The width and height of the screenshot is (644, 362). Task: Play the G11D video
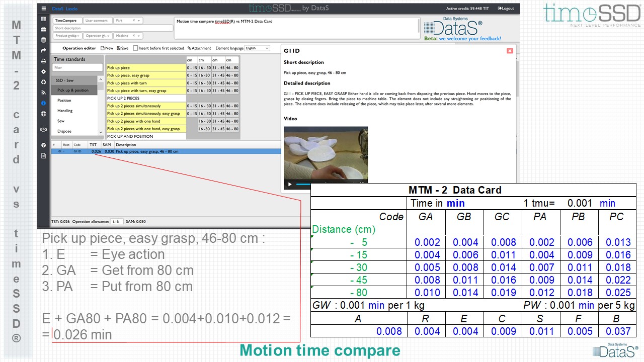[x=290, y=185]
